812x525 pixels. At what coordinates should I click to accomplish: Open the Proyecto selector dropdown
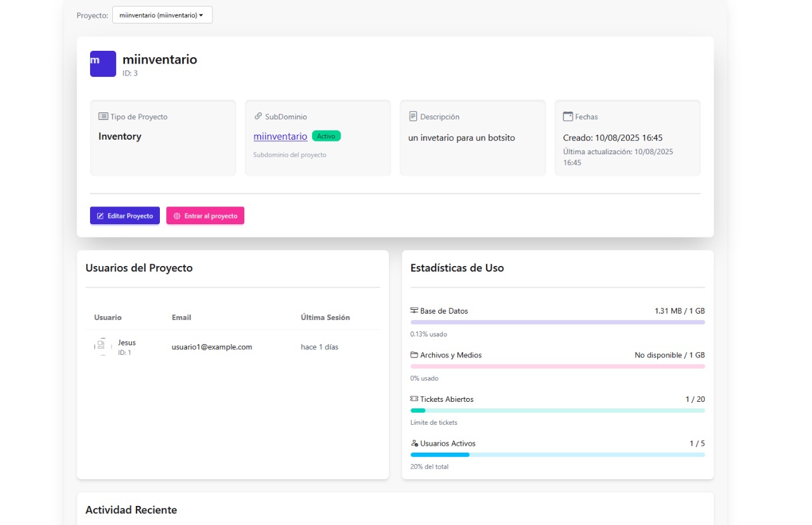pos(162,15)
